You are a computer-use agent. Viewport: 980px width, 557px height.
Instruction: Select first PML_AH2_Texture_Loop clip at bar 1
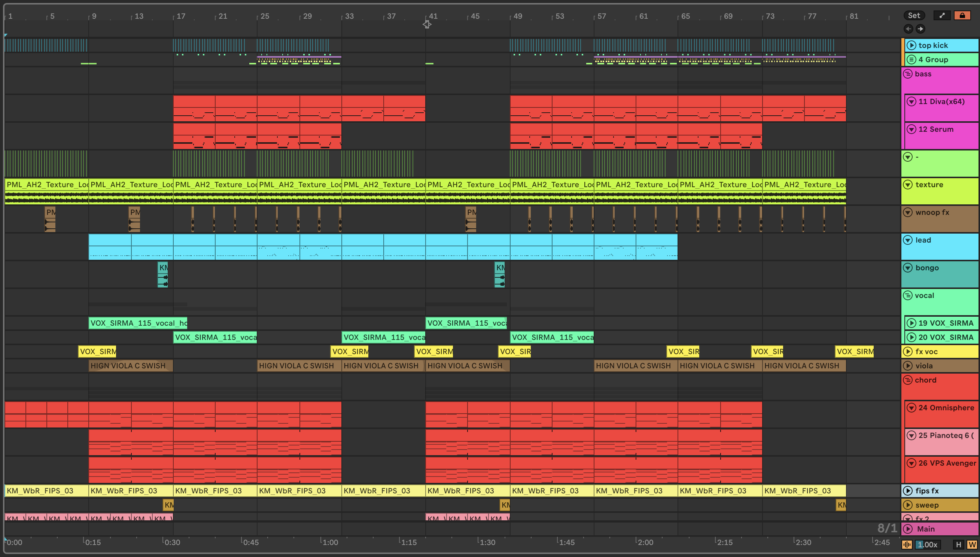pos(47,191)
